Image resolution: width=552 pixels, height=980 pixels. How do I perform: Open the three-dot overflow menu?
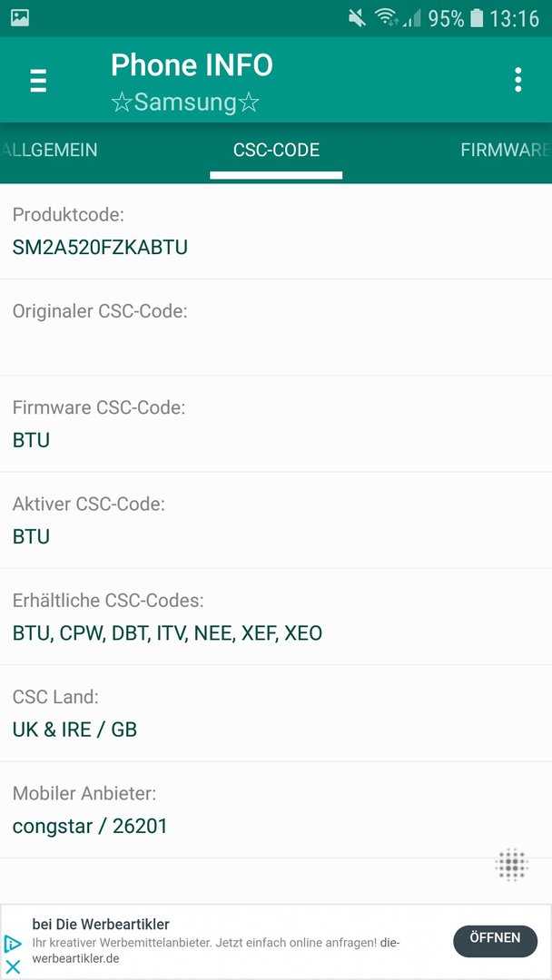[x=517, y=80]
